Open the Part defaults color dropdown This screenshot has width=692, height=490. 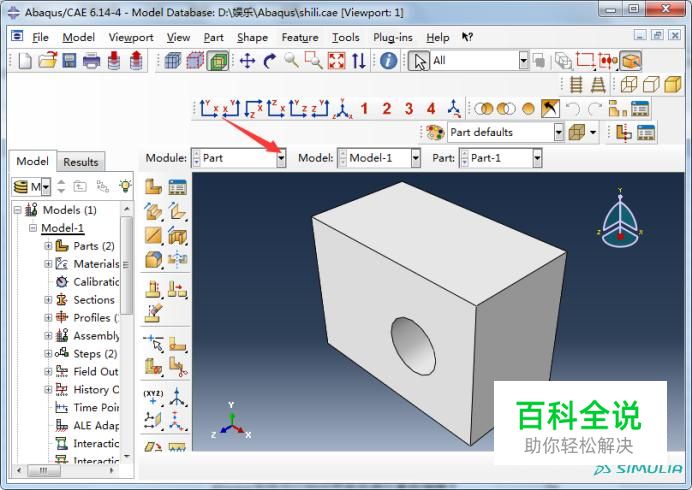point(559,132)
